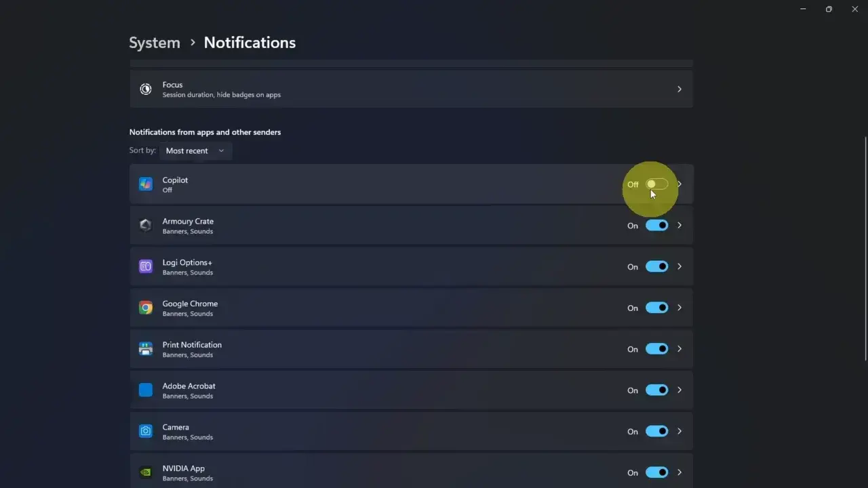Expand Logi Options+ notification settings chevron
868x488 pixels.
pos(679,267)
